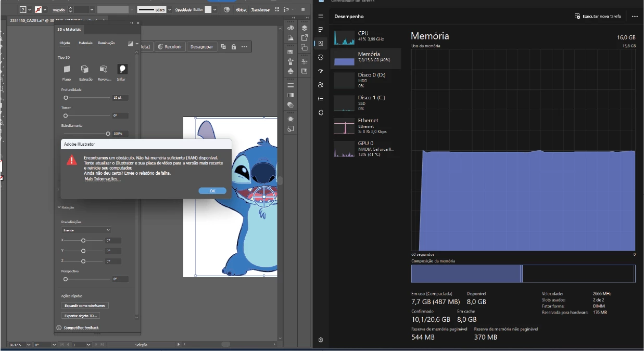Select CPU in performance list
The height and width of the screenshot is (351, 644).
pyautogui.click(x=367, y=36)
